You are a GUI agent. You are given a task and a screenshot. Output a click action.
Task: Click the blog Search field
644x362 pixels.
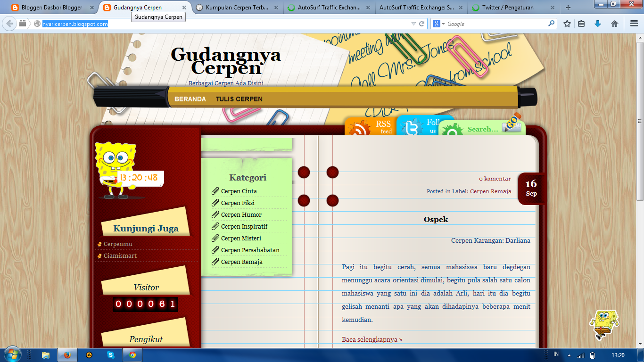[483, 129]
